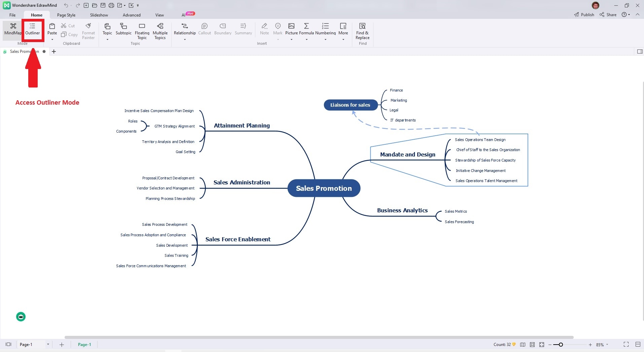
Task: Click the Export icon in title bar
Action: [x=120, y=5]
